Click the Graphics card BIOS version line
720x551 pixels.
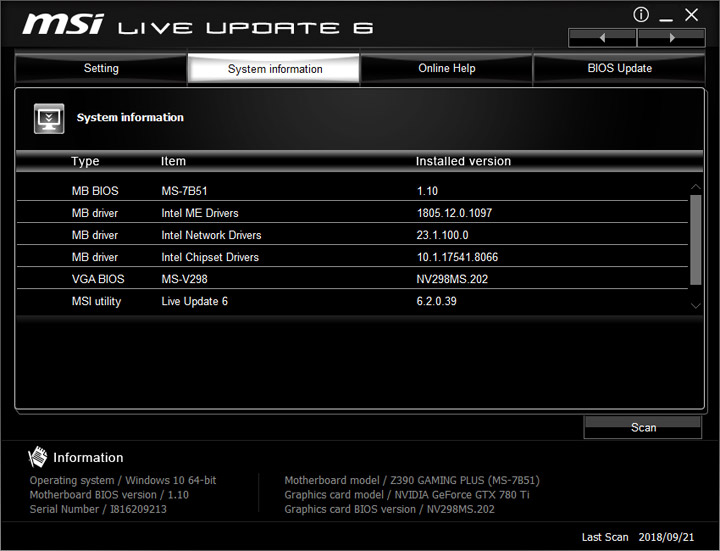pos(389,509)
